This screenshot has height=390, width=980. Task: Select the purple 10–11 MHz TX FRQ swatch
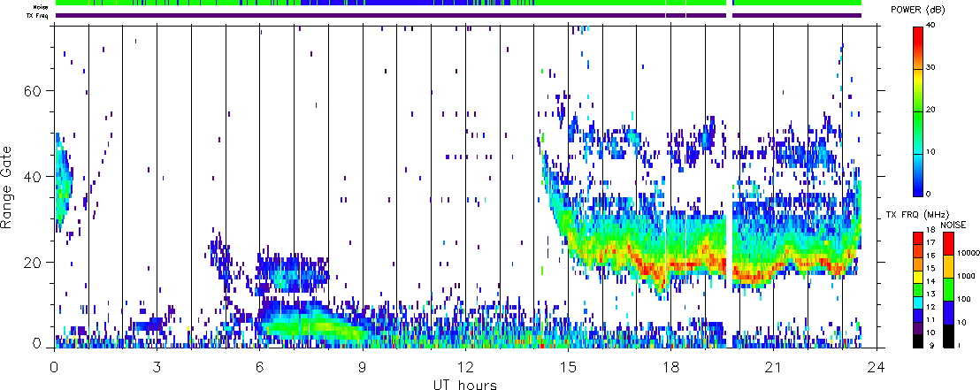[917, 327]
